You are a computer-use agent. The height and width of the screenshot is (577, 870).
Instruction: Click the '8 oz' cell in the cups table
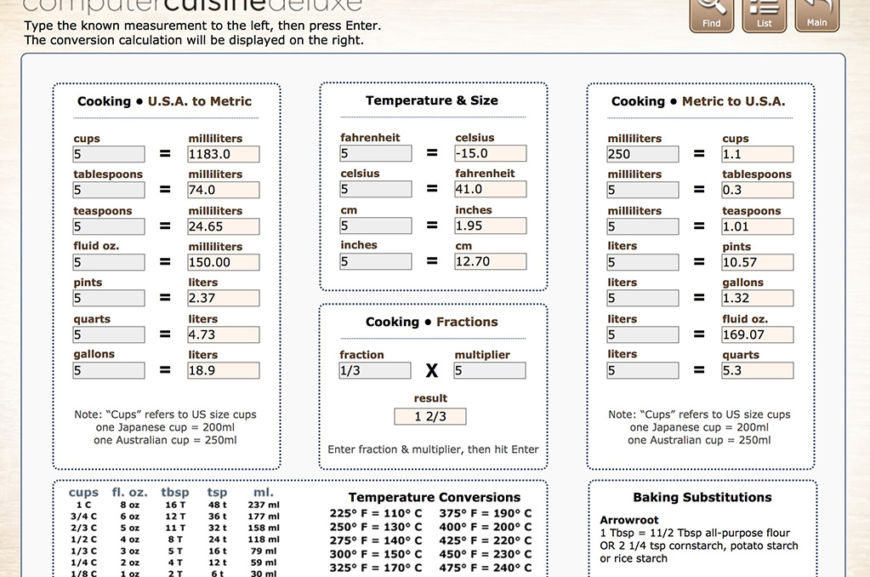(130, 505)
